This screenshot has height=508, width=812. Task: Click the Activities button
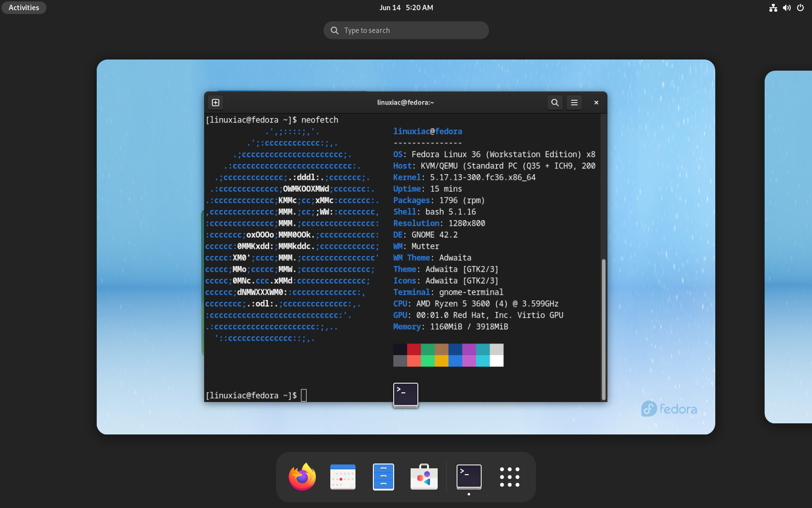(x=24, y=8)
